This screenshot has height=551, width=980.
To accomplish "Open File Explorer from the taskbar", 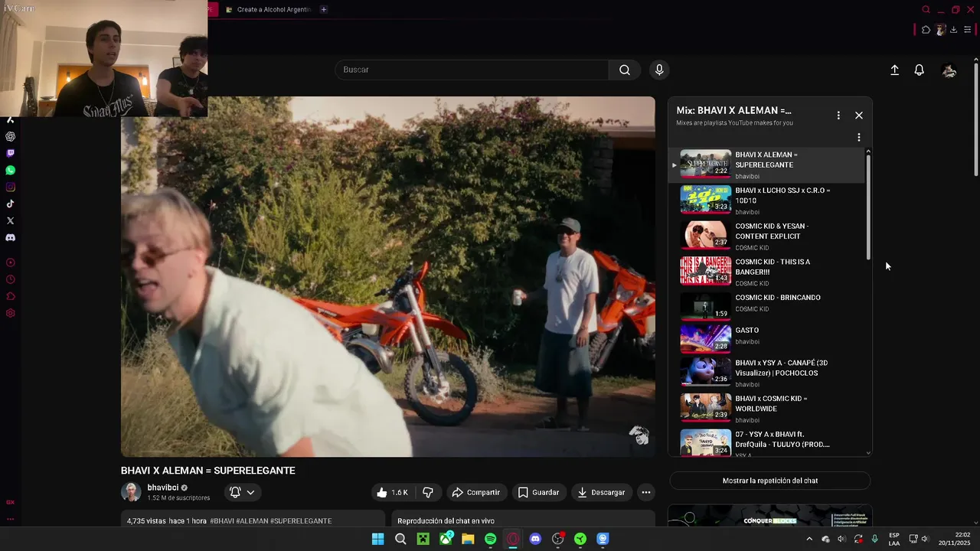I will pyautogui.click(x=468, y=539).
